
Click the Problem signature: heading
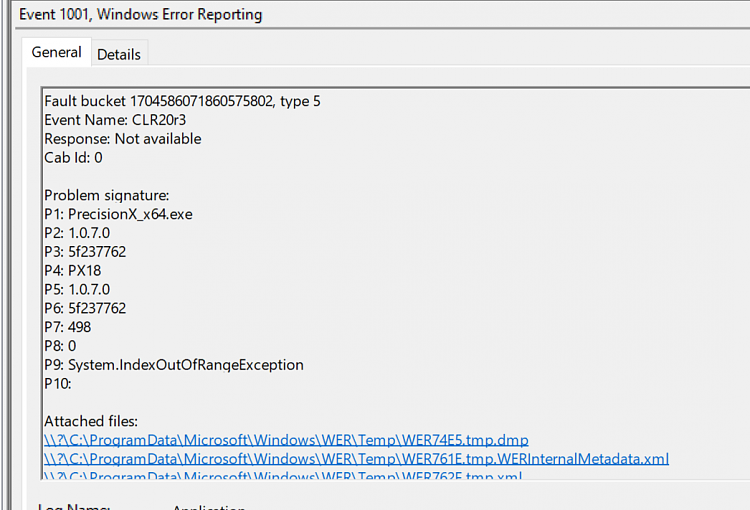click(107, 195)
